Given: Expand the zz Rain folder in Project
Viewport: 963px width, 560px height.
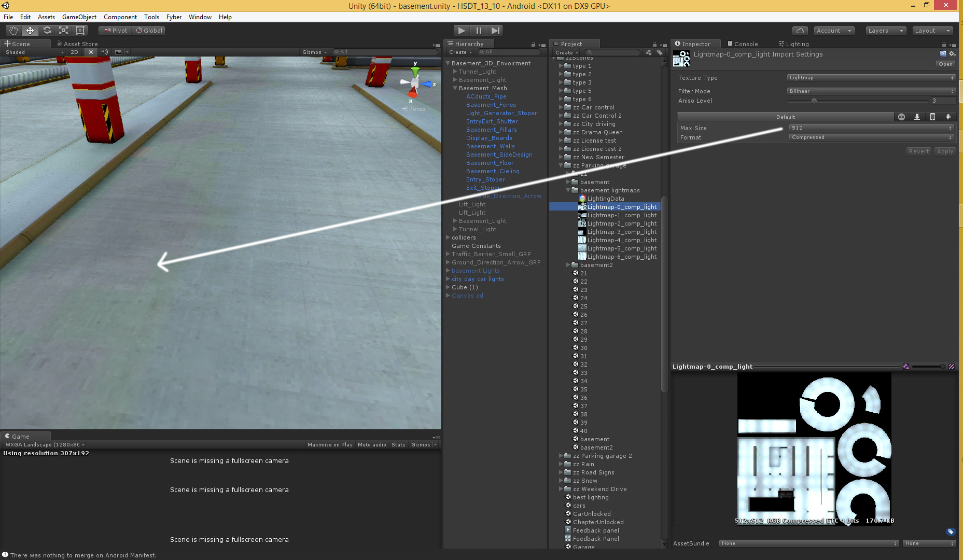Looking at the screenshot, I should [561, 464].
